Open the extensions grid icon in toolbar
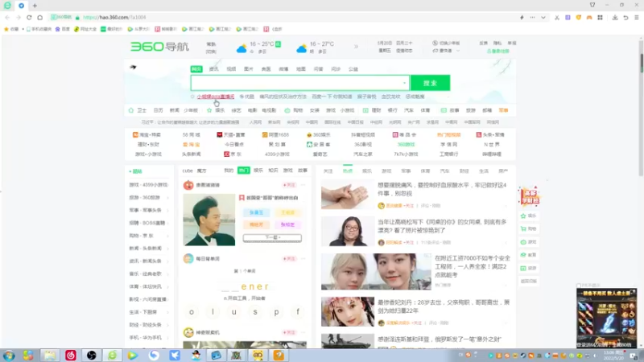 [600, 17]
